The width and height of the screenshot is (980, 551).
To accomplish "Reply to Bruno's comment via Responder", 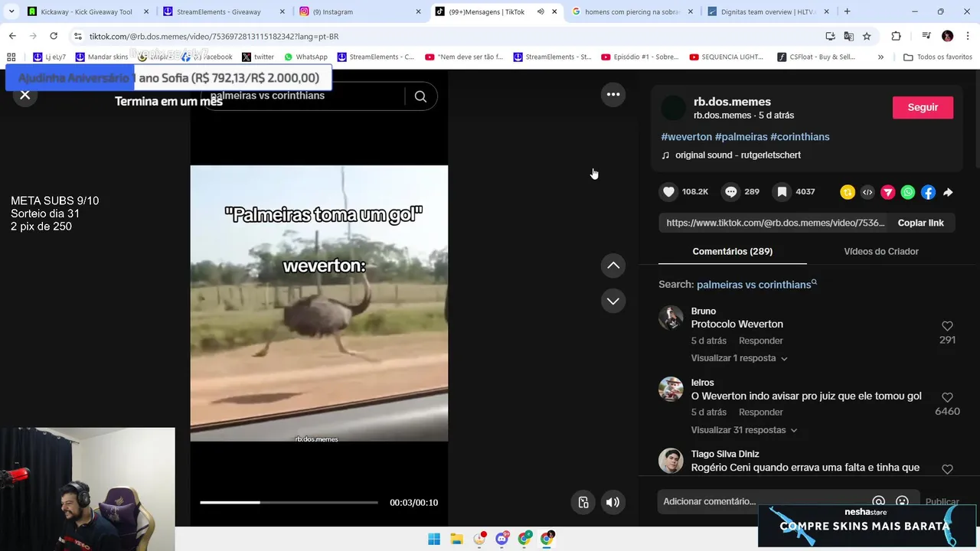I will [761, 341].
